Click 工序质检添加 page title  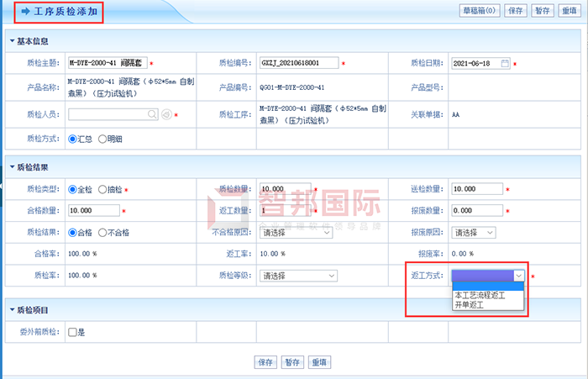[x=66, y=12]
